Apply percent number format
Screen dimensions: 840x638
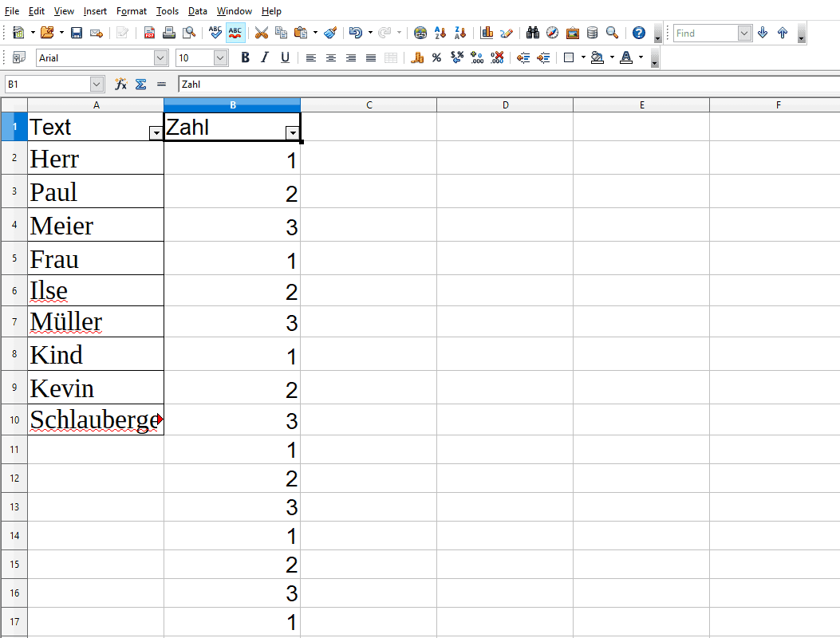[x=436, y=57]
